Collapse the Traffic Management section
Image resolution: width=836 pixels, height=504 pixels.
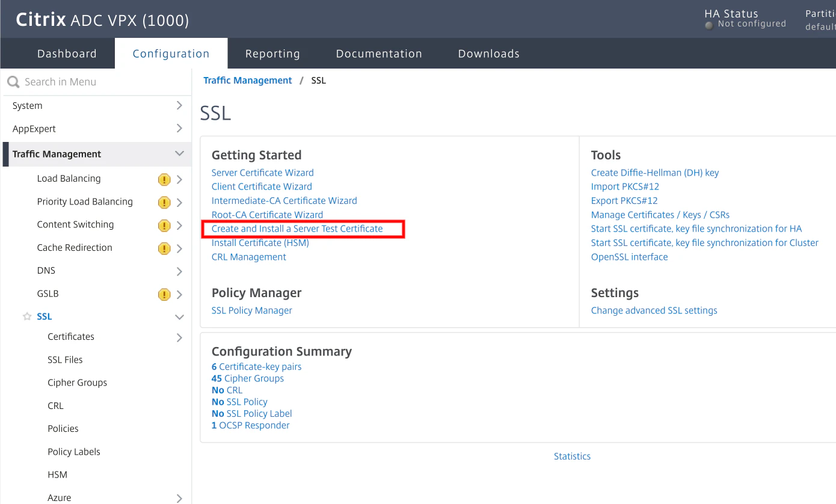coord(179,154)
